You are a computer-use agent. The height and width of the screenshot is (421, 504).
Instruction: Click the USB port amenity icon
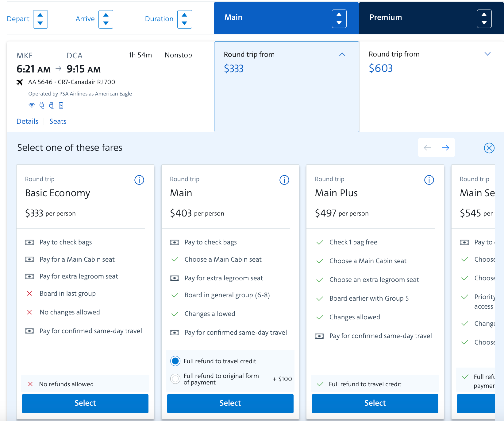[51, 105]
